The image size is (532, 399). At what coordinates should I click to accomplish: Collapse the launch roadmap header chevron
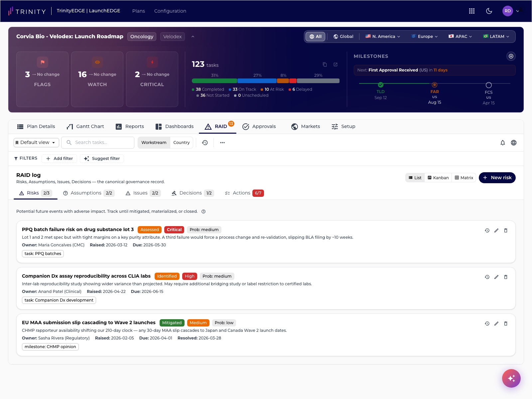[193, 37]
